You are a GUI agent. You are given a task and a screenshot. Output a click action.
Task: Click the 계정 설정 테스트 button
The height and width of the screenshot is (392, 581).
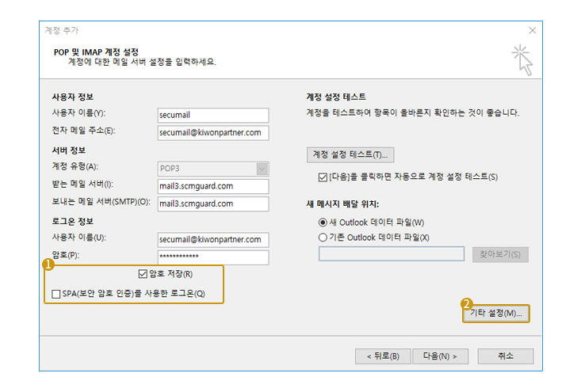[350, 154]
